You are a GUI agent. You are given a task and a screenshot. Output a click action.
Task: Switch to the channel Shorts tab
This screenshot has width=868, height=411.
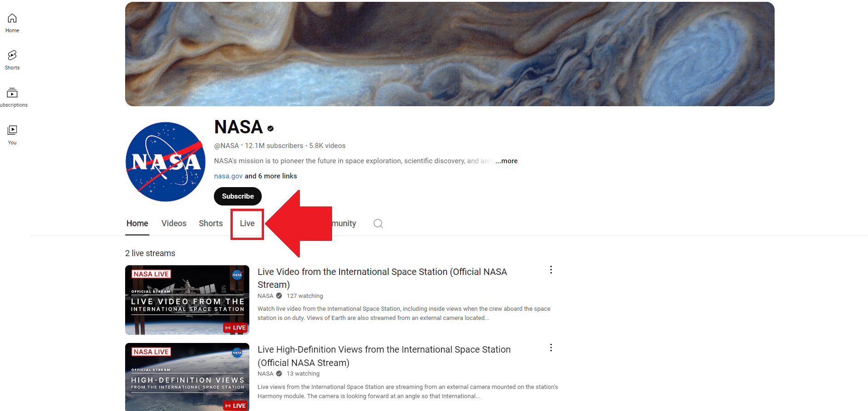[211, 223]
